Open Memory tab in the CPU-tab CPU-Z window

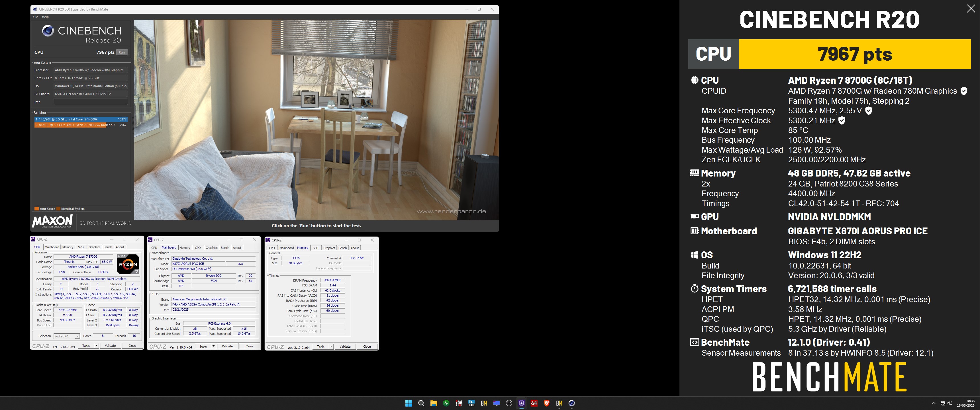point(68,247)
